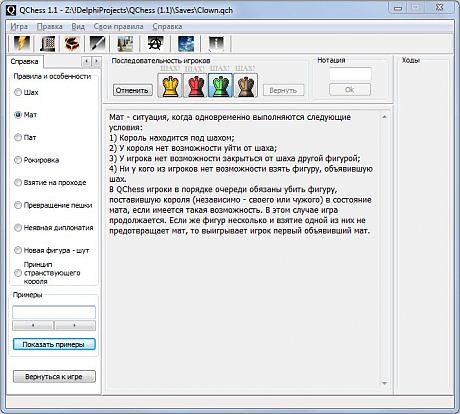Click the tab scroll left arrow

(x=86, y=61)
